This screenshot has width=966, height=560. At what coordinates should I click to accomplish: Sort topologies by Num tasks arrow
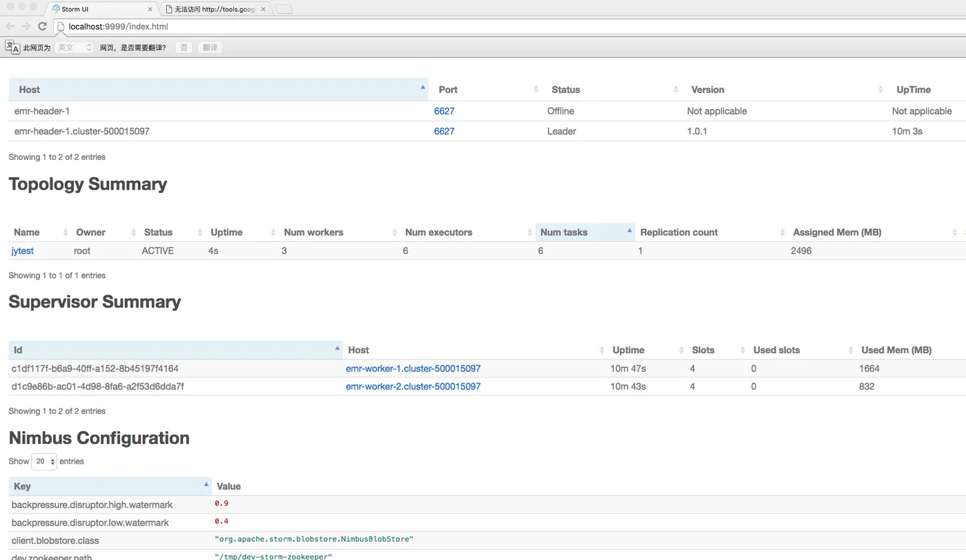(629, 230)
